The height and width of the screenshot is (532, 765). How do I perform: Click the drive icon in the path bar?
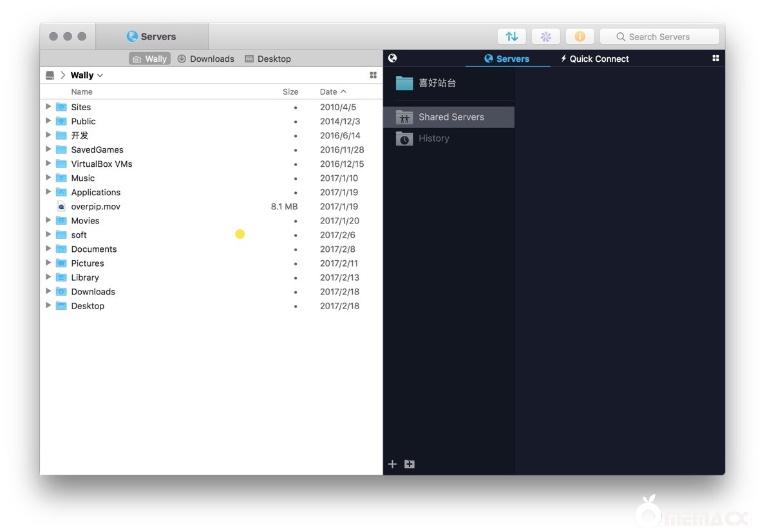point(50,75)
